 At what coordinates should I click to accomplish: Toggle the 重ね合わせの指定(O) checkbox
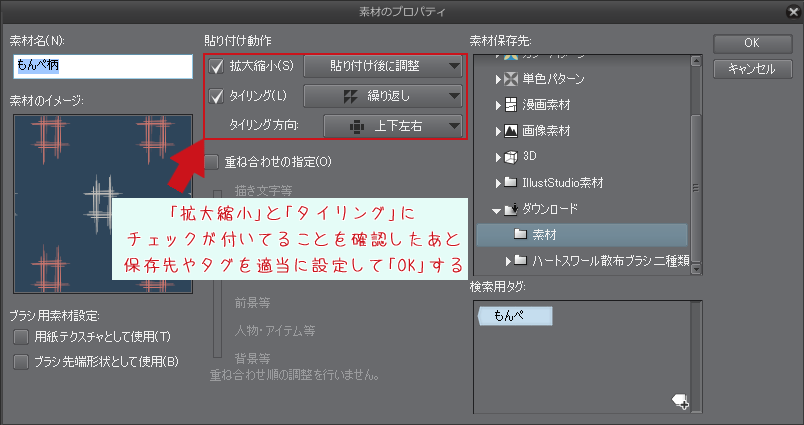pyautogui.click(x=211, y=162)
